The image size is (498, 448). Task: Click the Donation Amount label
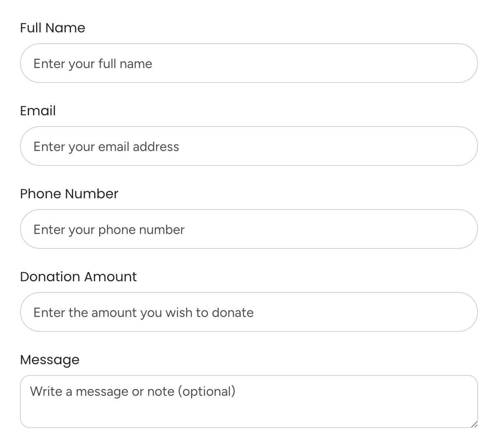[x=78, y=276]
